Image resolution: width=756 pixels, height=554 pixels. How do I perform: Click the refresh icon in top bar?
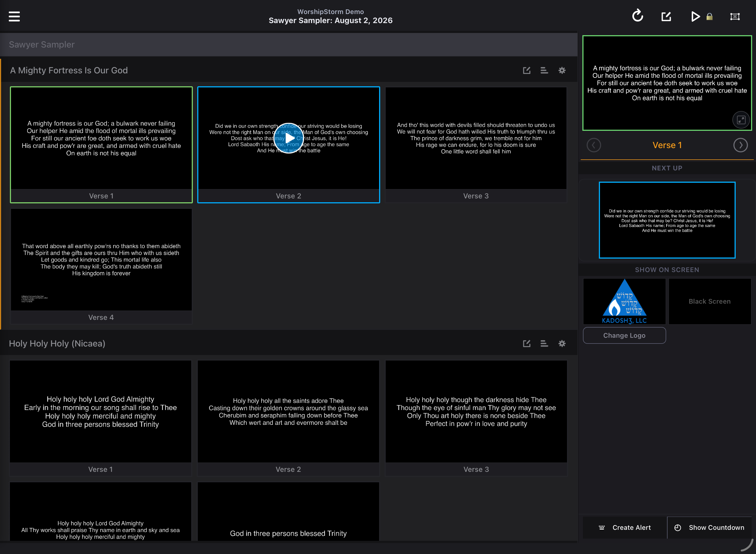637,16
